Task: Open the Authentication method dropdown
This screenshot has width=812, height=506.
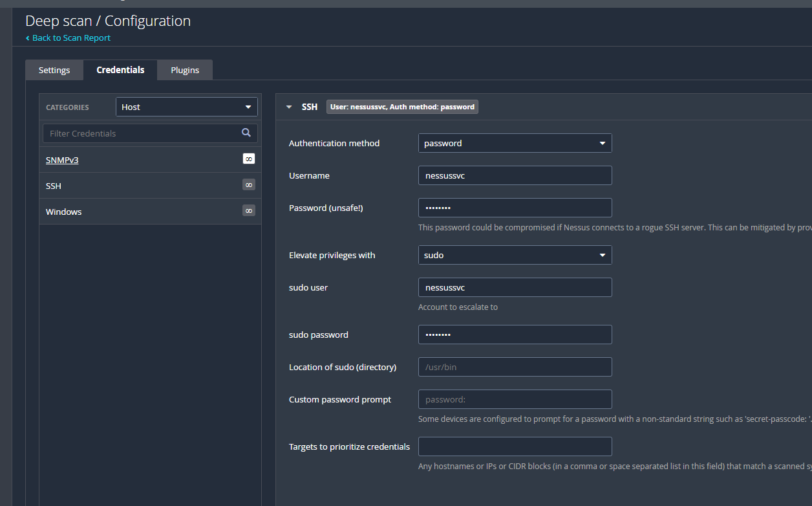Action: tap(515, 143)
